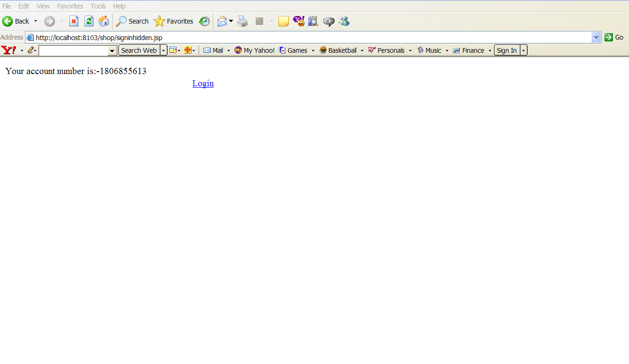Open dropdown arrow beside Sign In
This screenshot has height=364, width=629.
pos(523,50)
